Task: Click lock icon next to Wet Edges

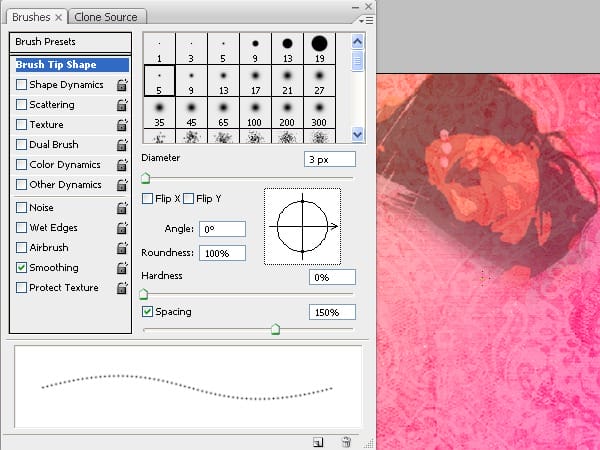Action: tap(122, 228)
